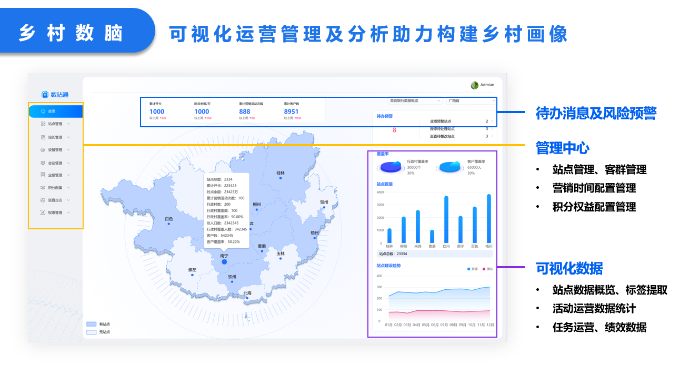The image size is (700, 385).
Task: Select the highlighted home item in sidebar
Action: tap(56, 111)
